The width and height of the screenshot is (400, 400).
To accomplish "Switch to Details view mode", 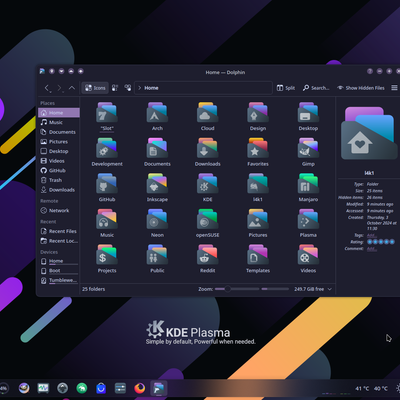I will (128, 88).
